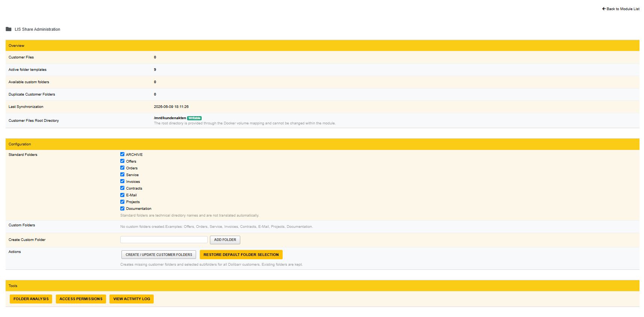Click the LIS Share Administration page title

[x=37, y=29]
